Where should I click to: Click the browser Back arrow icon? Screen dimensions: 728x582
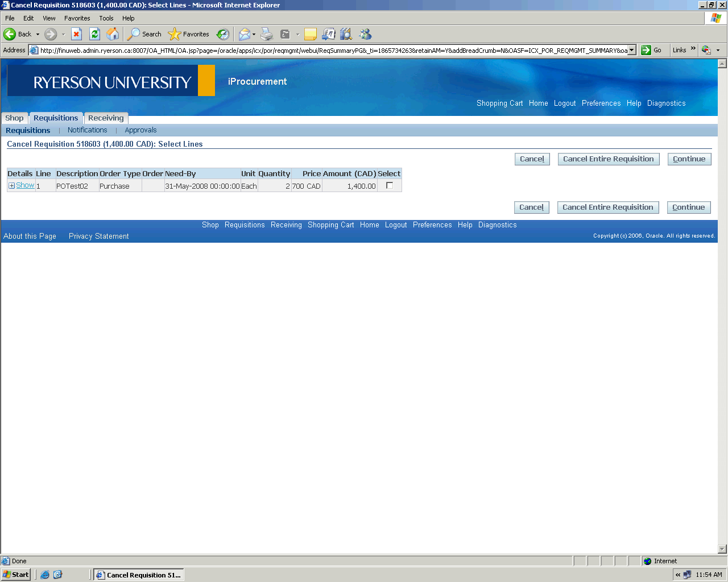tap(10, 34)
